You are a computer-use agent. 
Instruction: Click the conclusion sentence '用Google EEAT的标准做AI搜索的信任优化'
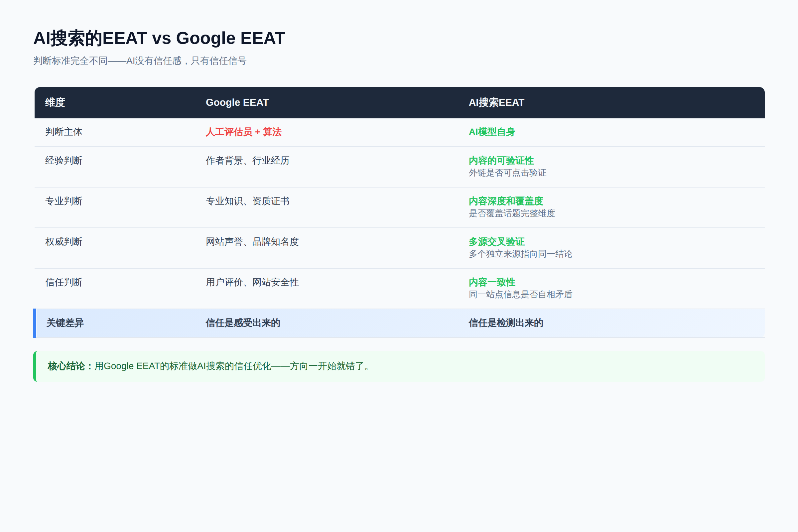[183, 366]
